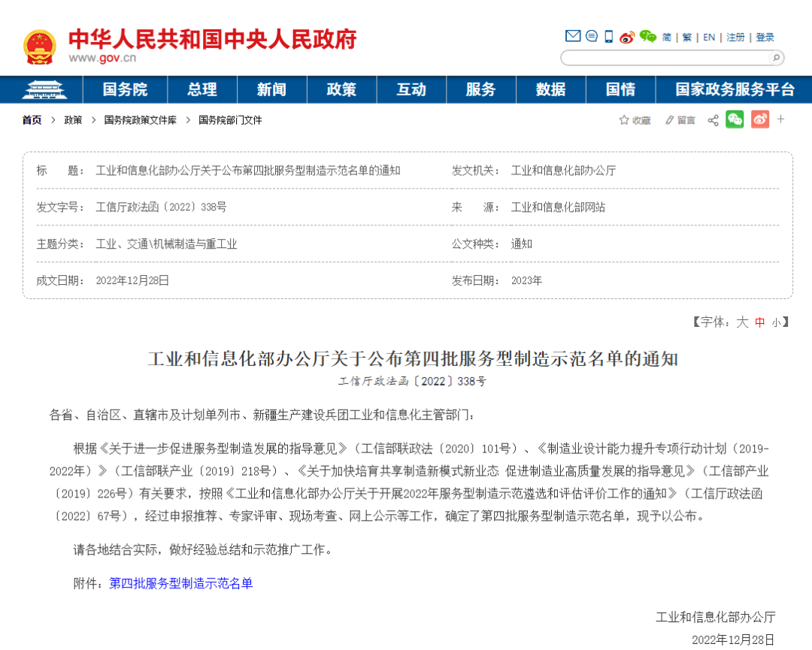
Task: Click source value 工业和信息化部网站
Action: 558,207
